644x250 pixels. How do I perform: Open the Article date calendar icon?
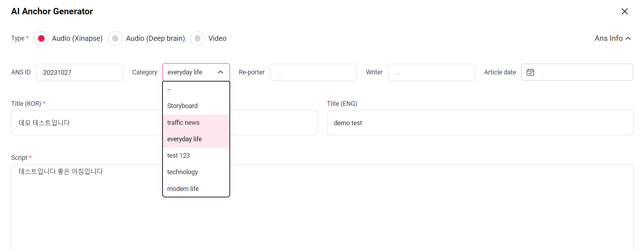tap(530, 72)
